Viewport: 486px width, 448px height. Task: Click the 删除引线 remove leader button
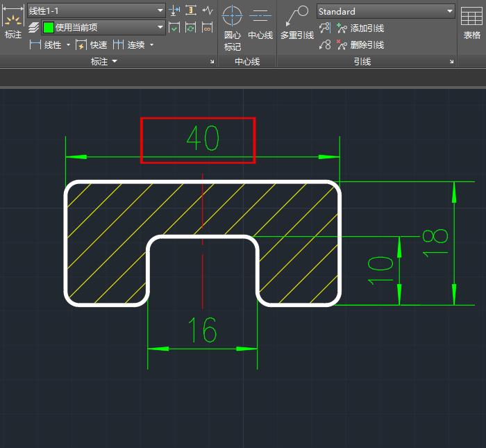click(x=360, y=45)
